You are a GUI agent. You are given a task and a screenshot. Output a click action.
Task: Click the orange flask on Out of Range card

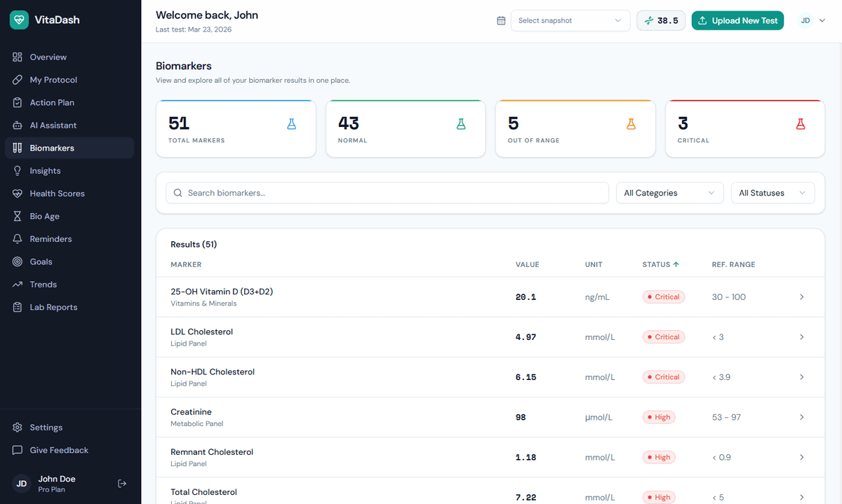[631, 123]
